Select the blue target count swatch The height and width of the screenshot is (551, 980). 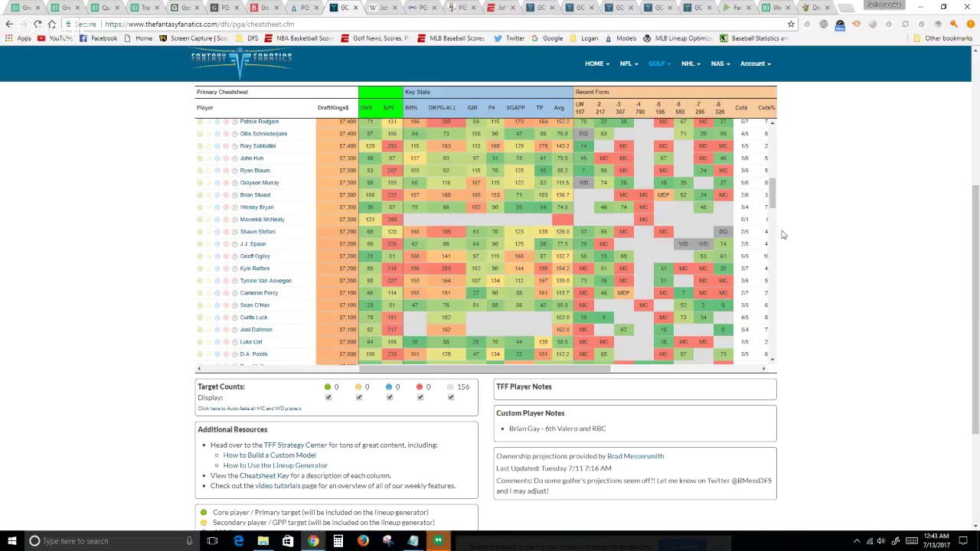(389, 387)
